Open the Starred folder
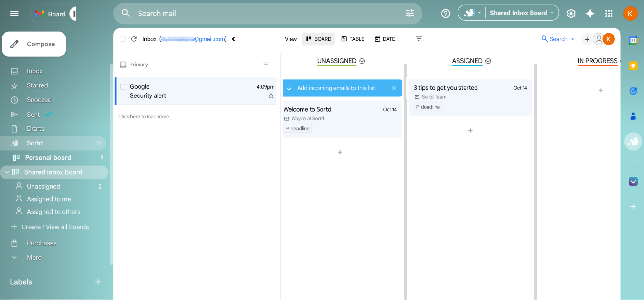Screen dimensions: 644x300 click(37, 85)
